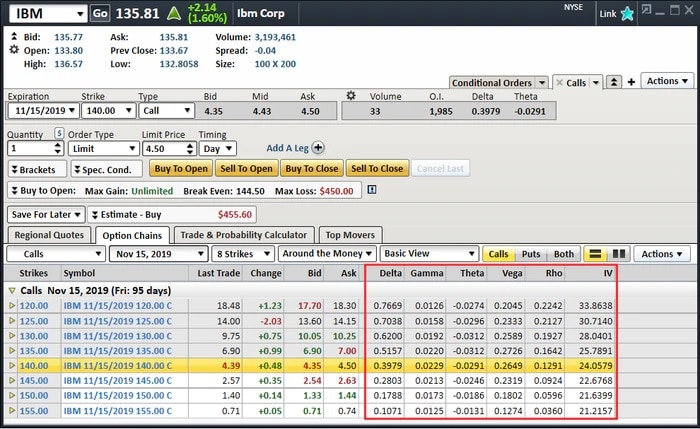Click the Add A Leg plus icon
This screenshot has height=429, width=700.
pos(318,147)
